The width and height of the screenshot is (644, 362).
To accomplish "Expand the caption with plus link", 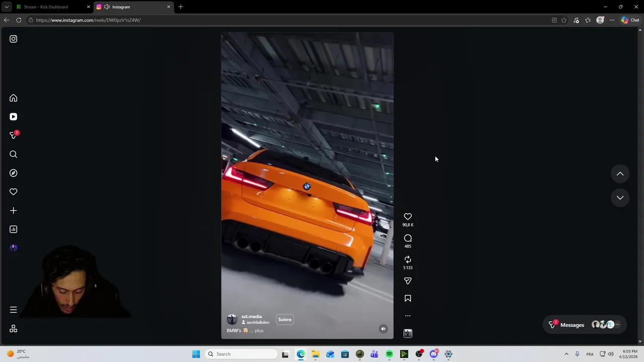I will [x=259, y=331].
